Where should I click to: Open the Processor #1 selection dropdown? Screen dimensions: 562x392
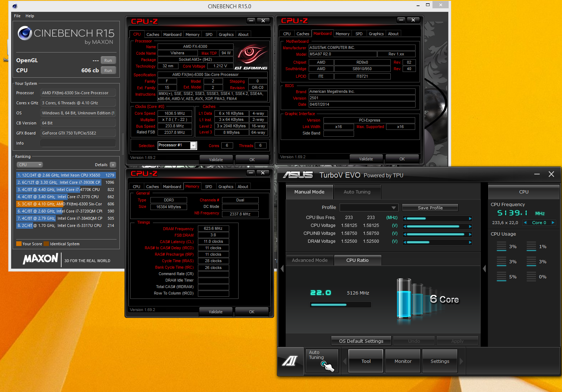pyautogui.click(x=177, y=145)
